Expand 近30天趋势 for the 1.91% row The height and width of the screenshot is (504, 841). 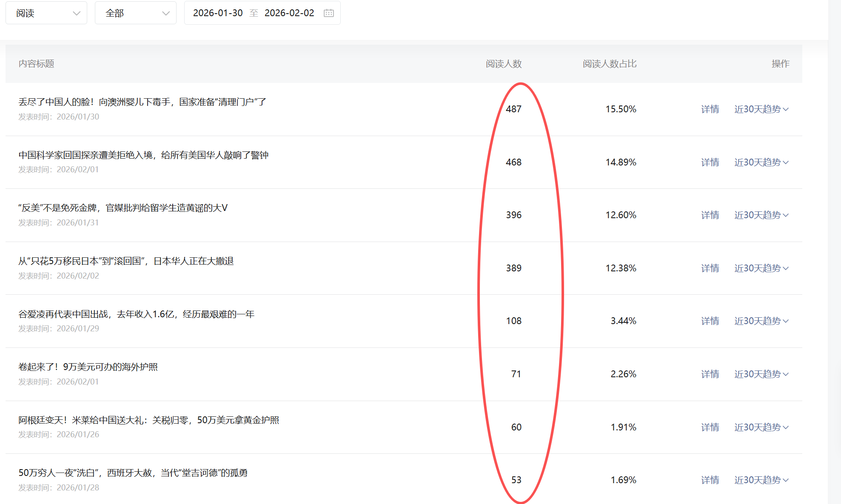761,427
